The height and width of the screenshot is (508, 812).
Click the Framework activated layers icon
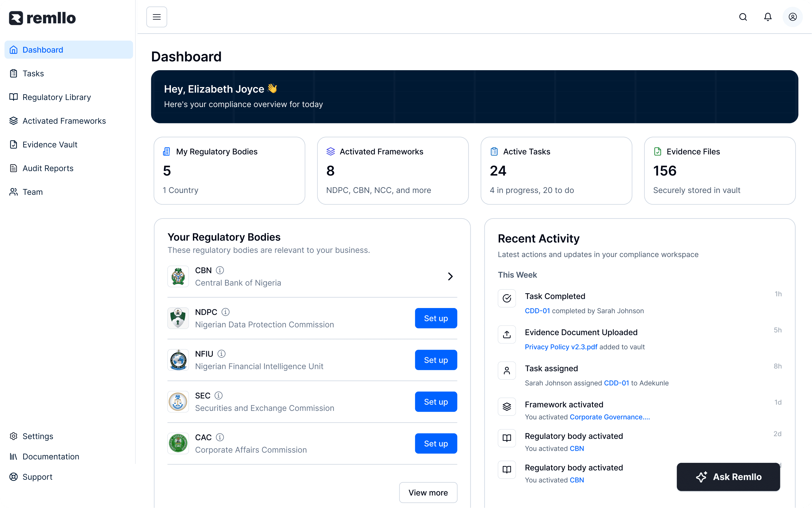coord(507,406)
